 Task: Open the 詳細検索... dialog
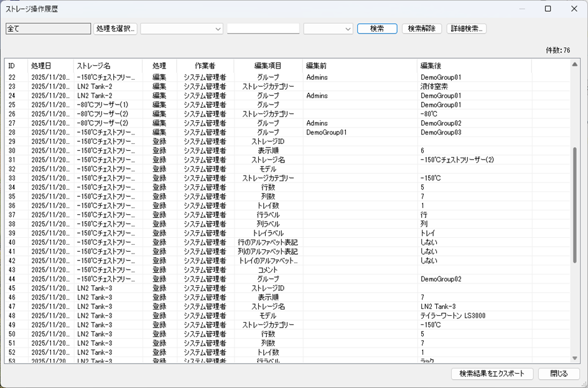tap(467, 29)
